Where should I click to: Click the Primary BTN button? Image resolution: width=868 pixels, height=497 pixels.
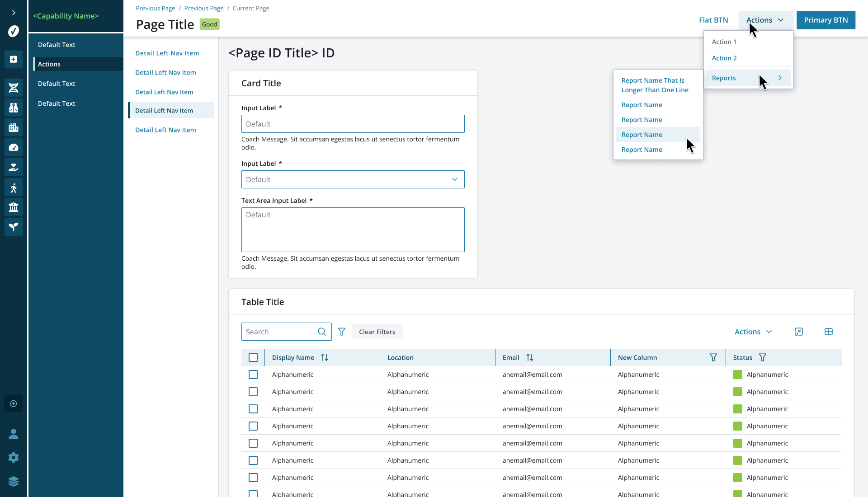coord(826,20)
